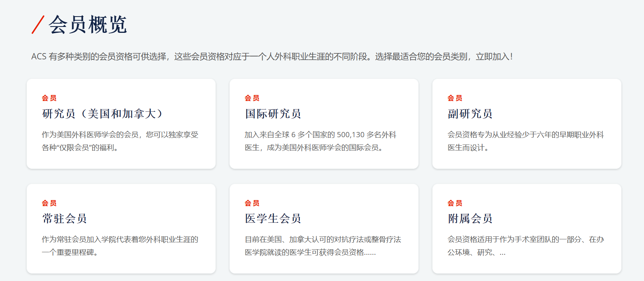
Task: Click description 作为常驻会员加入学院 text
Action: [120, 246]
